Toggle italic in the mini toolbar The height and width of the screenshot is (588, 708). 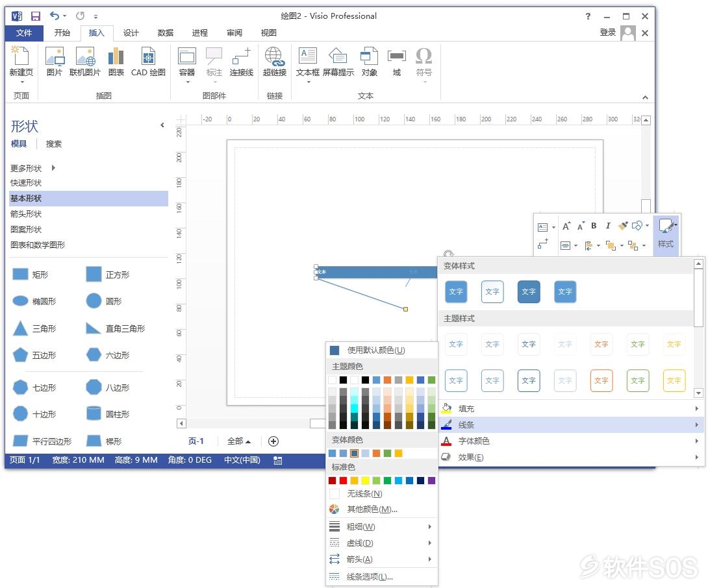pos(608,226)
